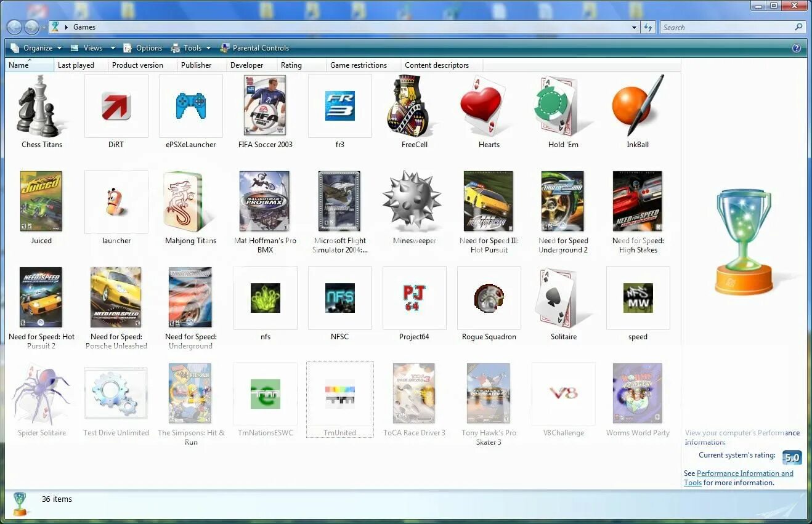Viewport: 812px width, 524px height.
Task: Select the Spider Solitaire spider icon
Action: tap(41, 393)
